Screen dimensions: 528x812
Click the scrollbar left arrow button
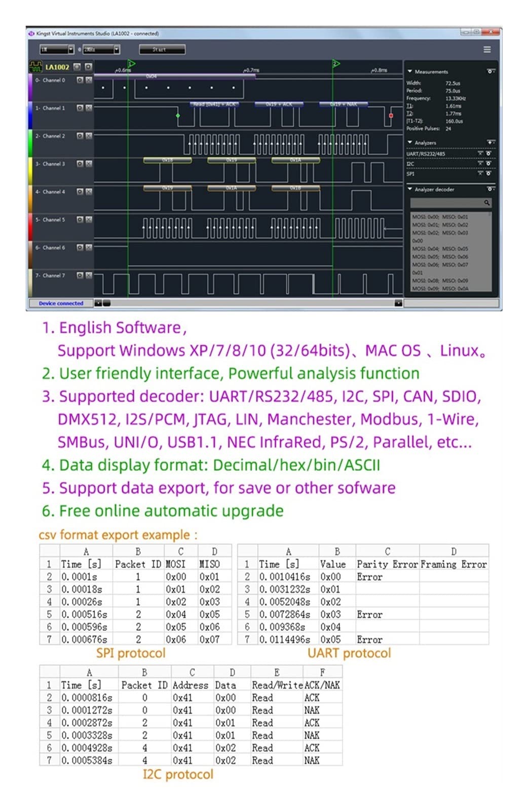tap(98, 303)
